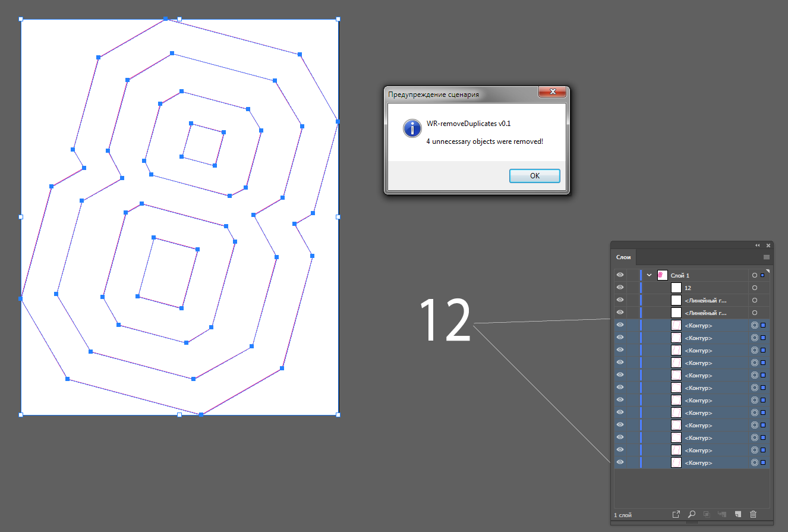Hide the bottommost Контур sublayer
Image resolution: width=788 pixels, height=532 pixels.
[x=620, y=462]
